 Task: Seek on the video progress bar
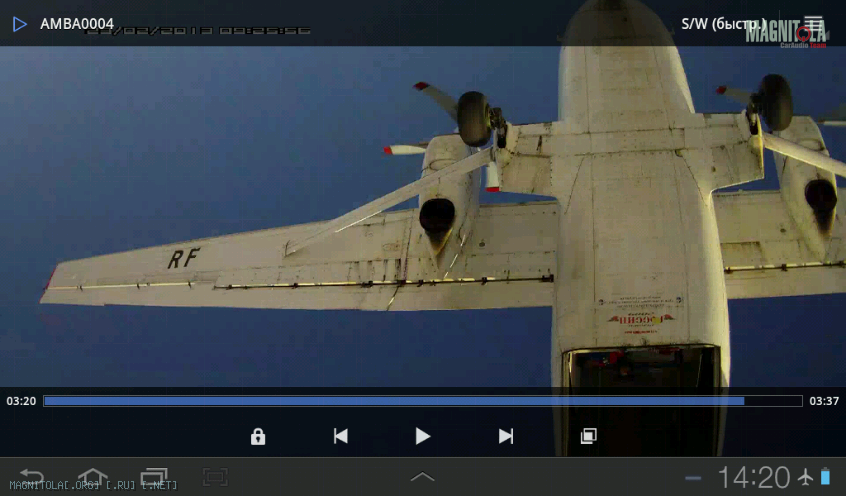[423, 401]
